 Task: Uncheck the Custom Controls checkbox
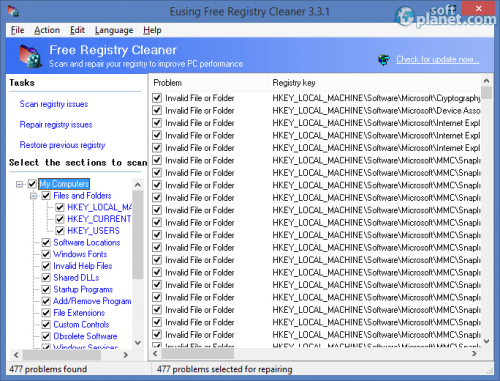coord(46,325)
